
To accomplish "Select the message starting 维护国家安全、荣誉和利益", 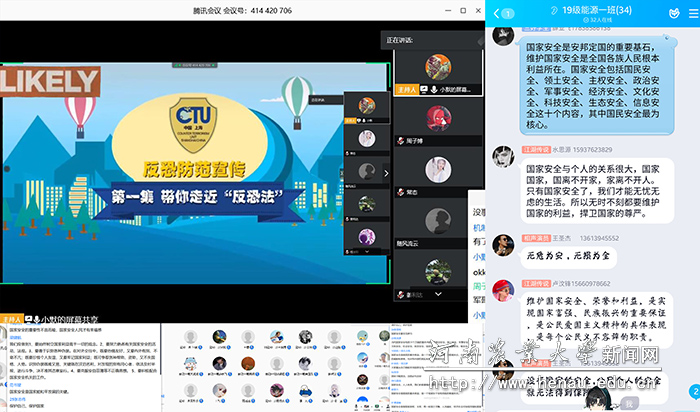I will point(597,319).
